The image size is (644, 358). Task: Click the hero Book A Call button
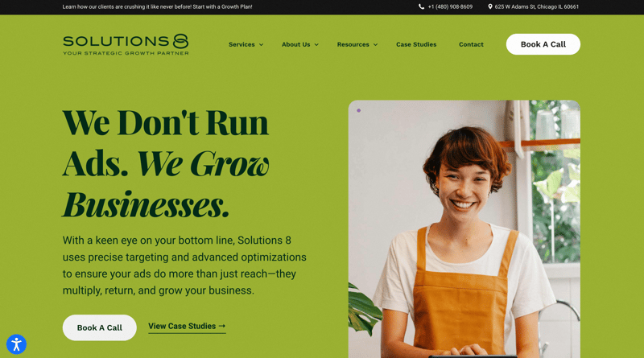tap(99, 327)
